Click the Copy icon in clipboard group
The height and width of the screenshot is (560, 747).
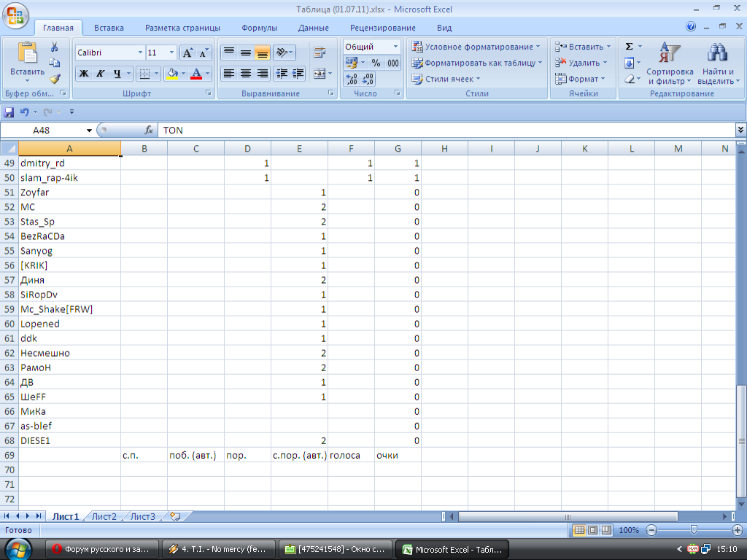[x=54, y=63]
